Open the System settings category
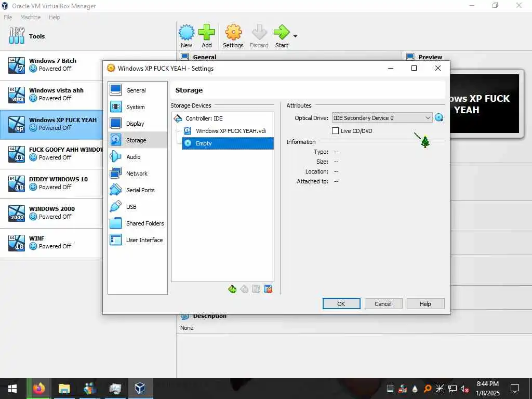 [137, 107]
